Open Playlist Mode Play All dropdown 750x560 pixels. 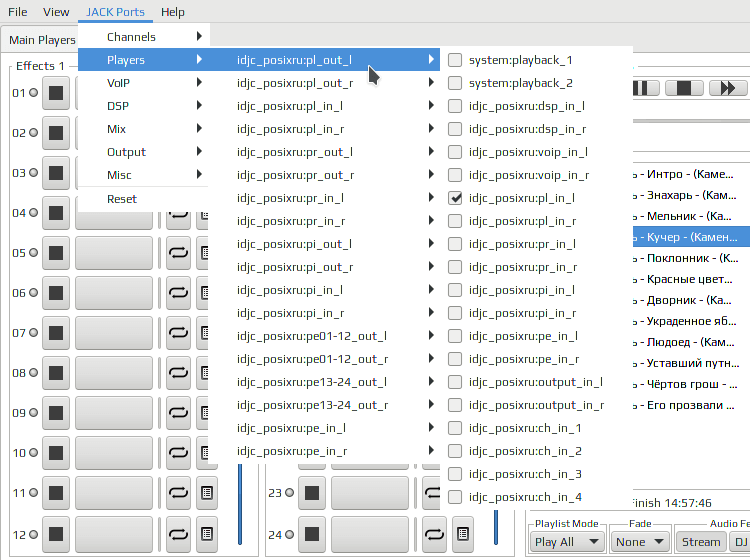(567, 542)
